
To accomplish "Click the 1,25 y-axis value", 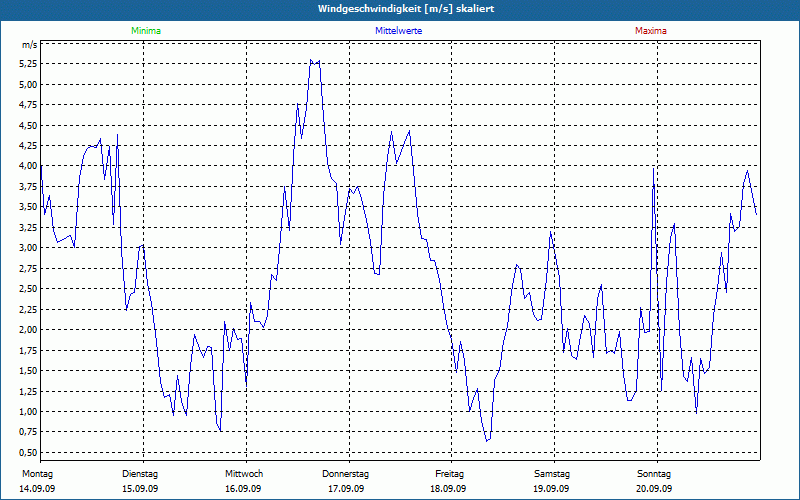I will [x=30, y=391].
